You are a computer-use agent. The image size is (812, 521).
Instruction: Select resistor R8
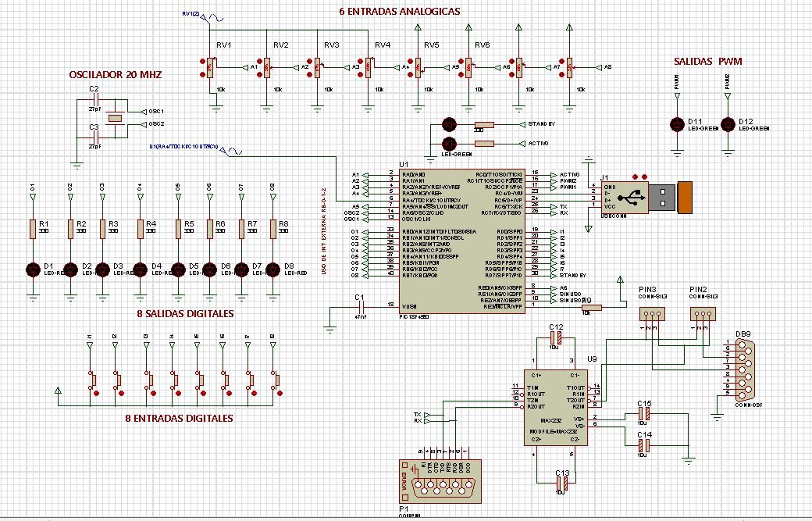[273, 229]
